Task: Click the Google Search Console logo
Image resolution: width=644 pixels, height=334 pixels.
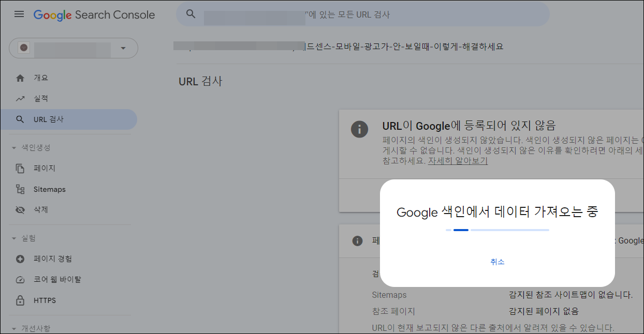Action: [x=94, y=14]
